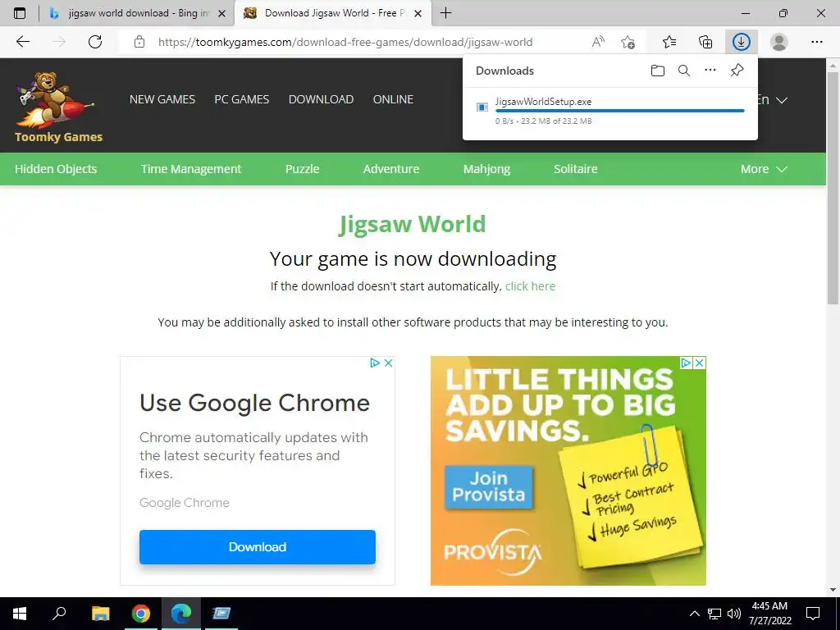Open Puzzle category
840x630 pixels.
(302, 169)
